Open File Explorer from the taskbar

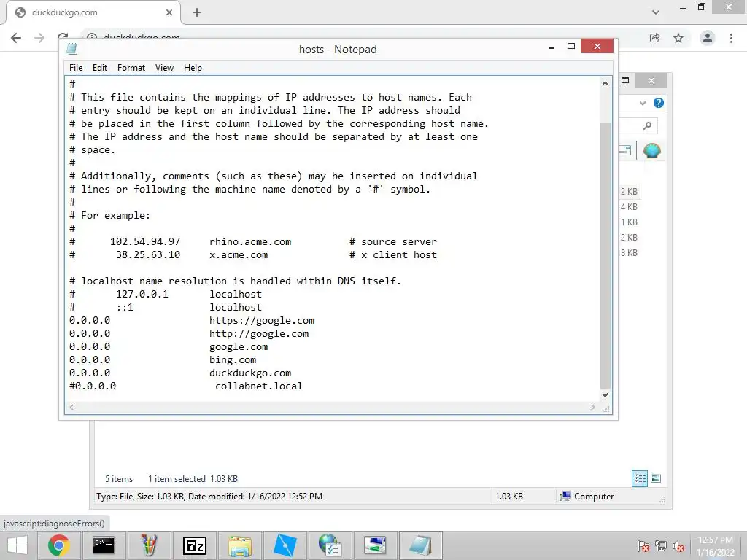click(x=239, y=545)
